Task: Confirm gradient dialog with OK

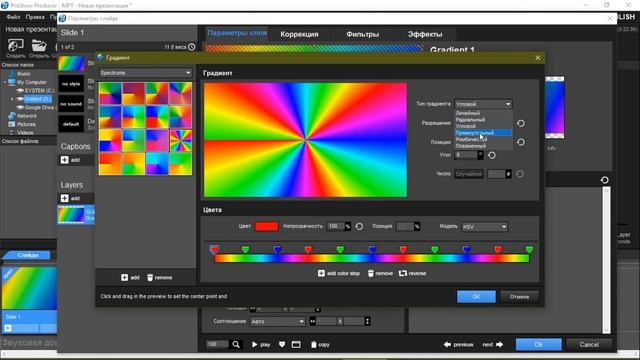Action: tap(476, 297)
